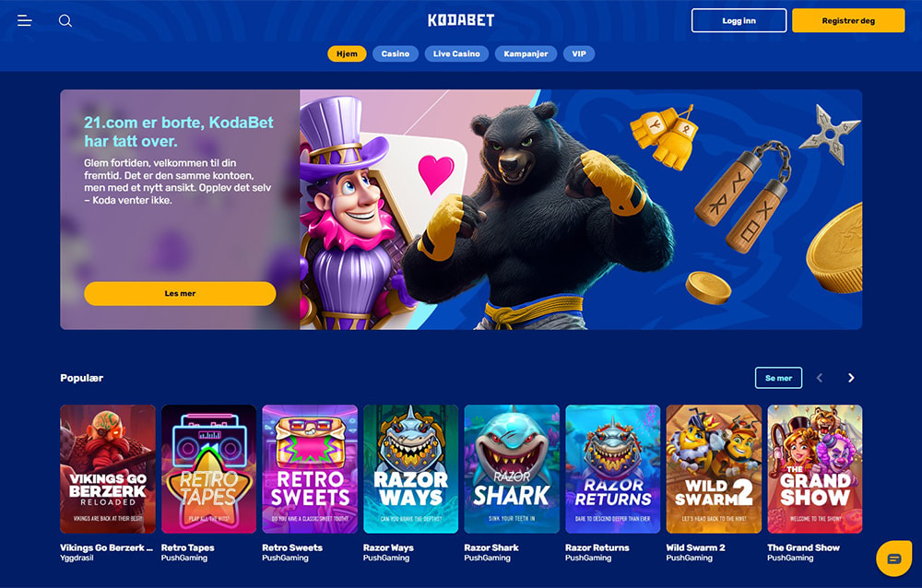
Task: Click the Les mer banner button
Action: 180,293
